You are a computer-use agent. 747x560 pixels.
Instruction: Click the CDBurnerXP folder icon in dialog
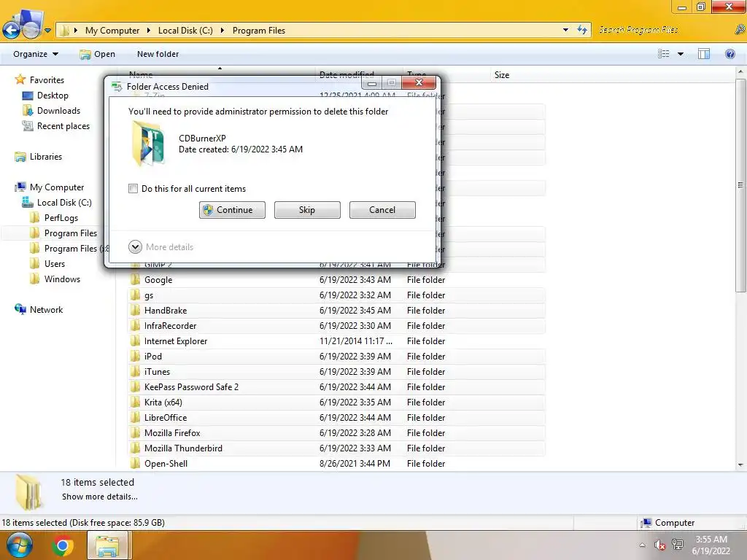pyautogui.click(x=149, y=144)
